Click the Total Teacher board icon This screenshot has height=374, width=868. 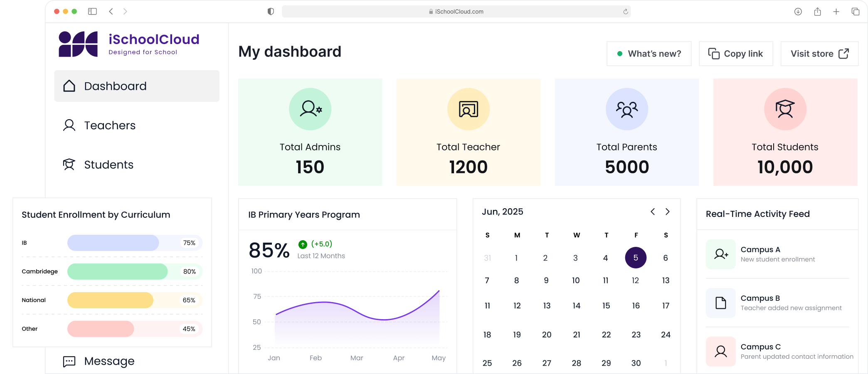click(468, 109)
